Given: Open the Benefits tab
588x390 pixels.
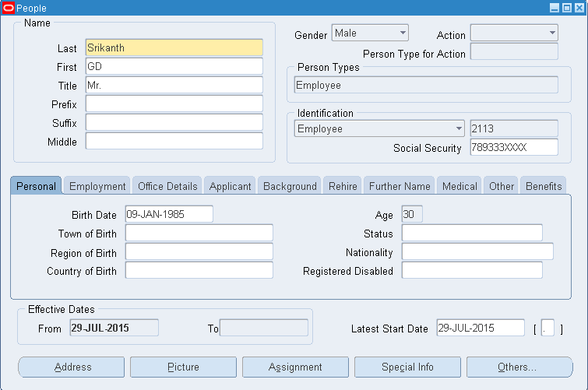Looking at the screenshot, I should coord(544,187).
